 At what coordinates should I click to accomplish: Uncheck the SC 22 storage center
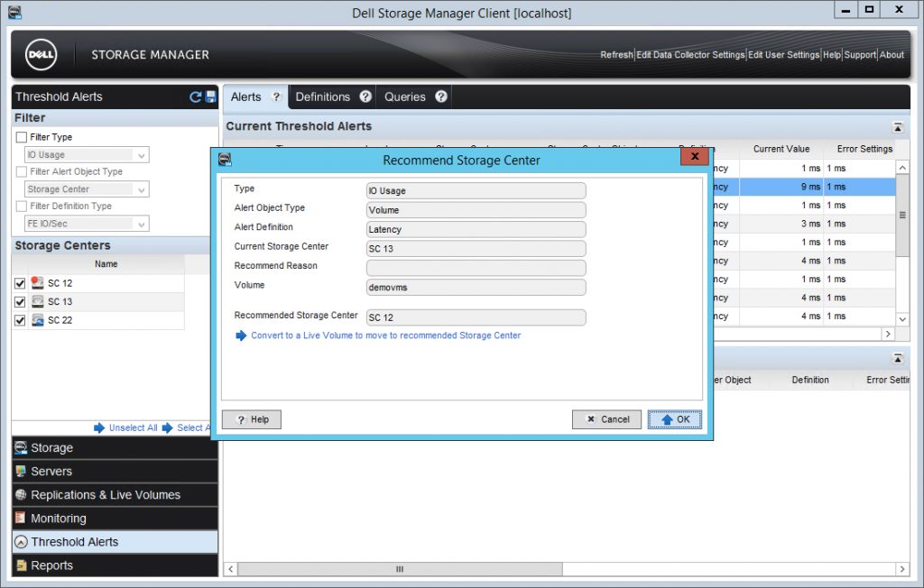[x=20, y=320]
